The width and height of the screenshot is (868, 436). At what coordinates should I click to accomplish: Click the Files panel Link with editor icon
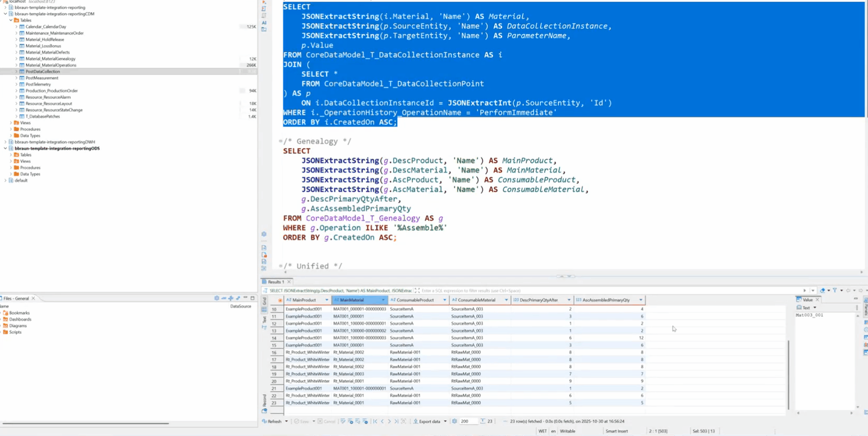238,298
